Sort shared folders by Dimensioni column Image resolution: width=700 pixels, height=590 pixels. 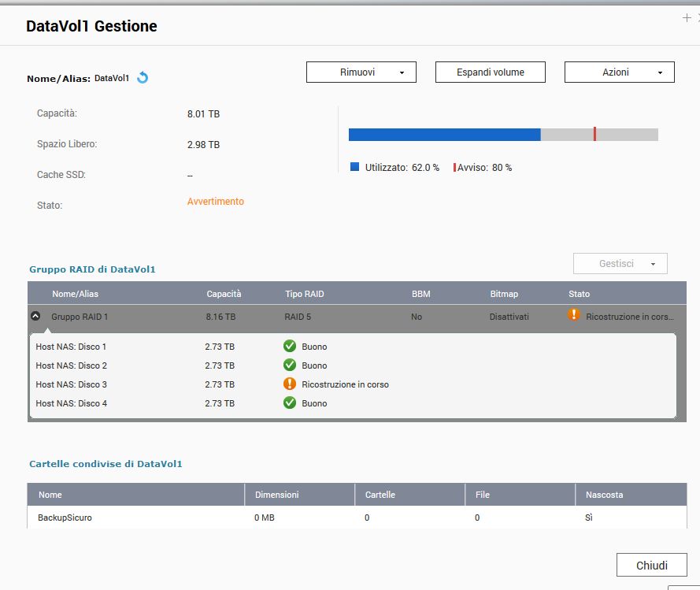(276, 495)
